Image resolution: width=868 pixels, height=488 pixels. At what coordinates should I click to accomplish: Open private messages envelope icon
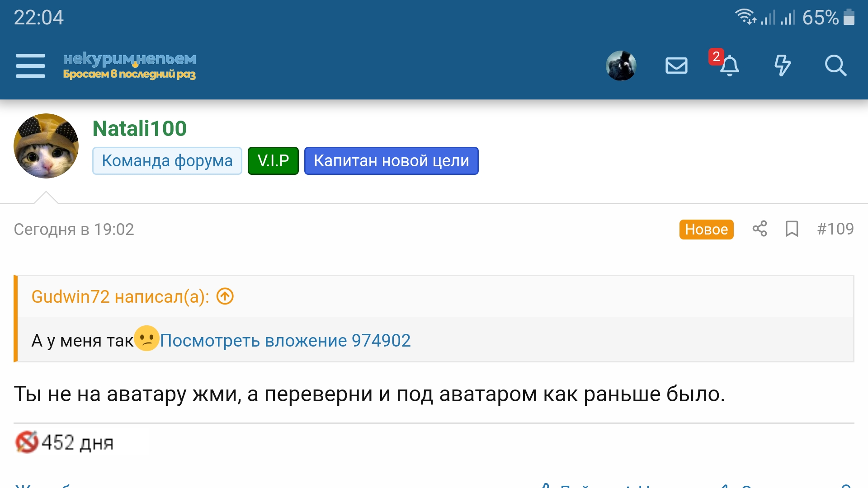[676, 66]
